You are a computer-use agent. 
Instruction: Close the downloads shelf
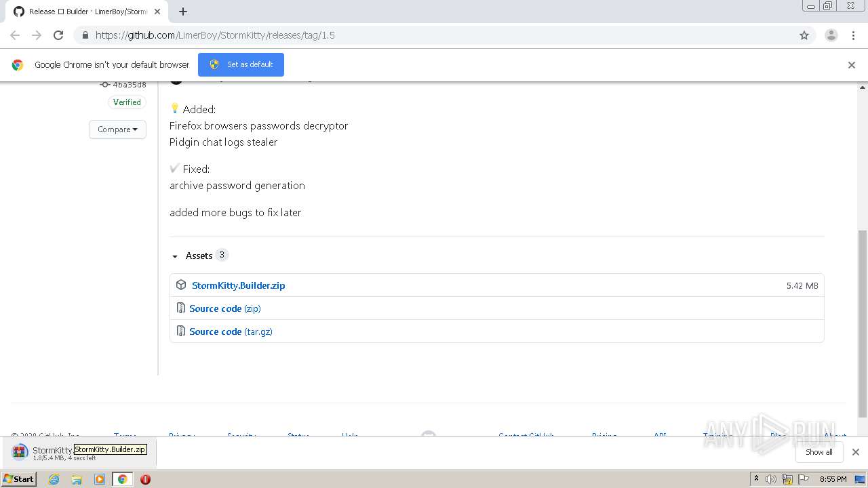(855, 452)
